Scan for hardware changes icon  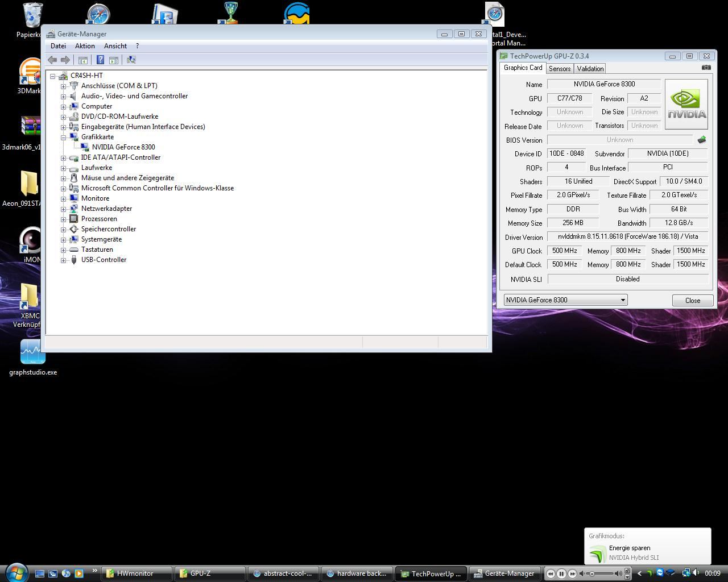point(131,60)
